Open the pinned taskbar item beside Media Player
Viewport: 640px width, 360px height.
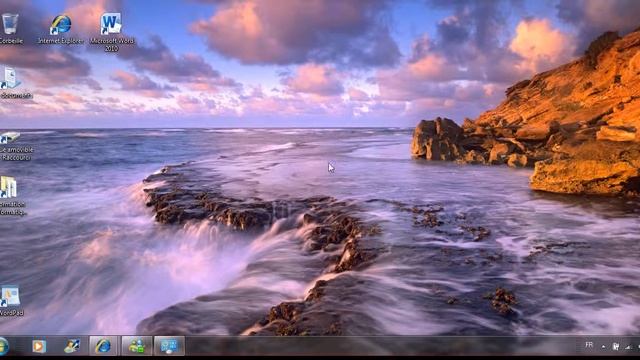[x=72, y=347]
